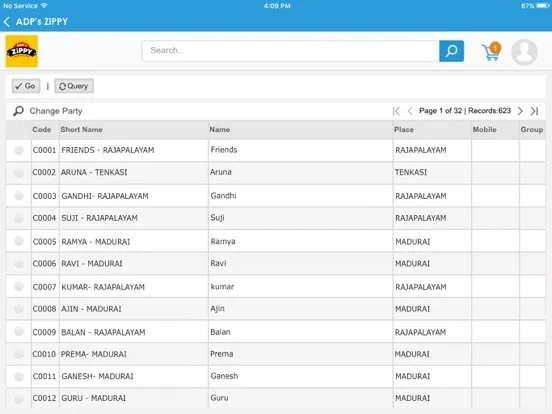Select radio for C0009 Balan
552x414 pixels.
tap(19, 332)
